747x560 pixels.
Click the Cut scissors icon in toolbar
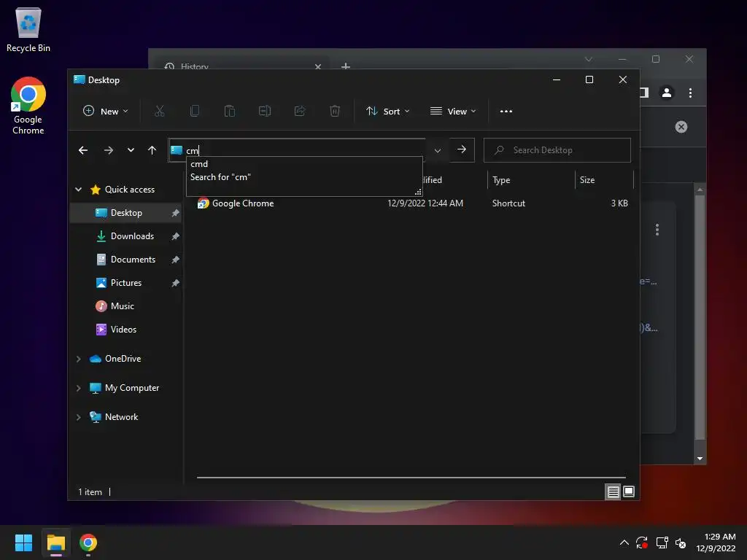160,112
